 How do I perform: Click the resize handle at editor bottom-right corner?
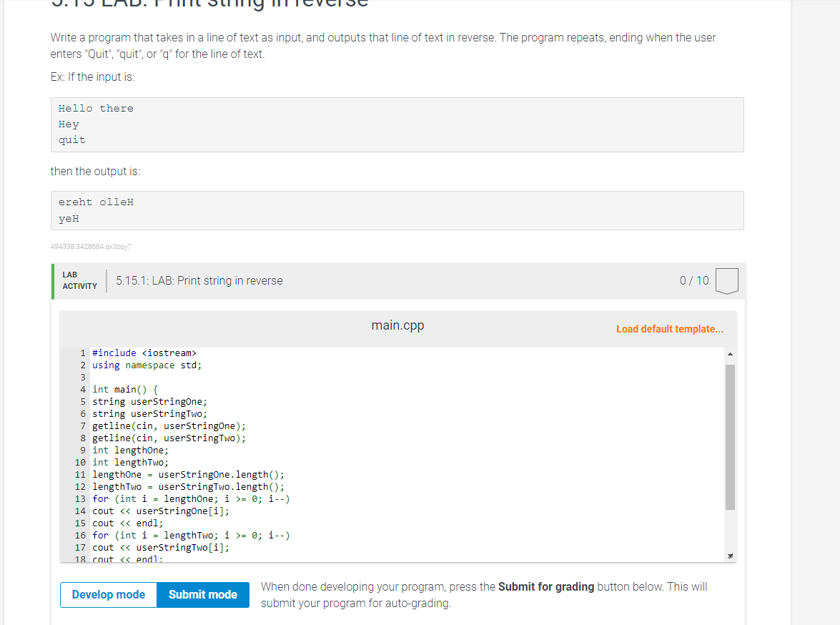[730, 555]
